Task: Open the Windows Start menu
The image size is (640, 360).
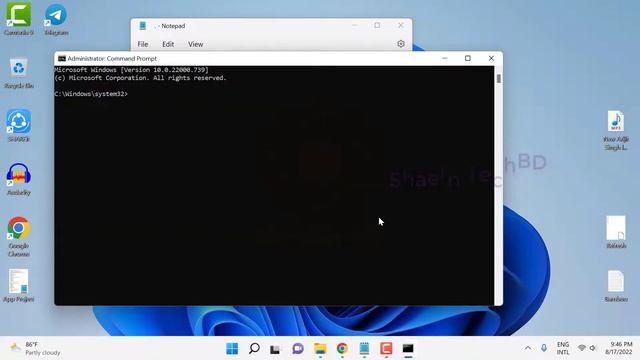Action: [x=232, y=348]
